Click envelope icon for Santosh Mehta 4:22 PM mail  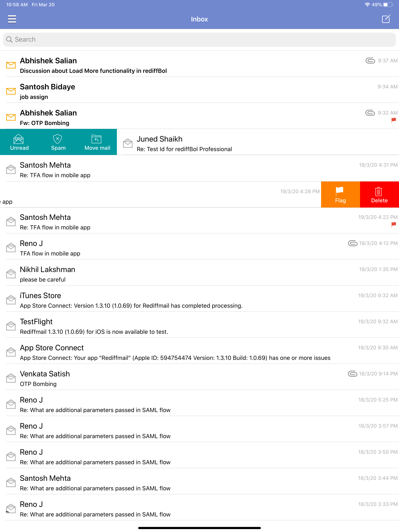[11, 221]
